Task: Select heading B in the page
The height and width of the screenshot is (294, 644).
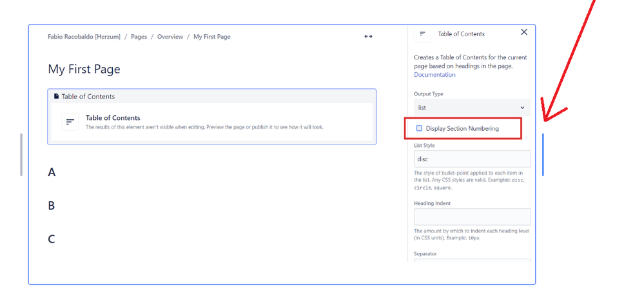Action: (x=52, y=206)
